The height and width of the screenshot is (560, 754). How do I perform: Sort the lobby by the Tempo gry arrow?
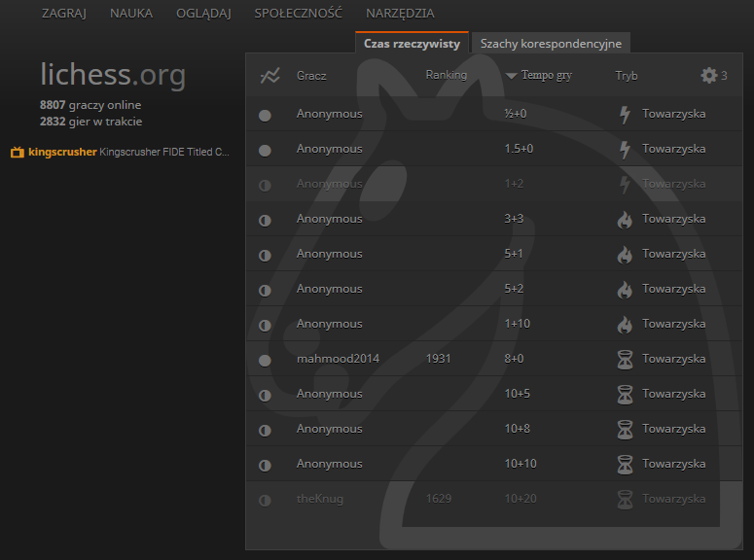click(512, 76)
